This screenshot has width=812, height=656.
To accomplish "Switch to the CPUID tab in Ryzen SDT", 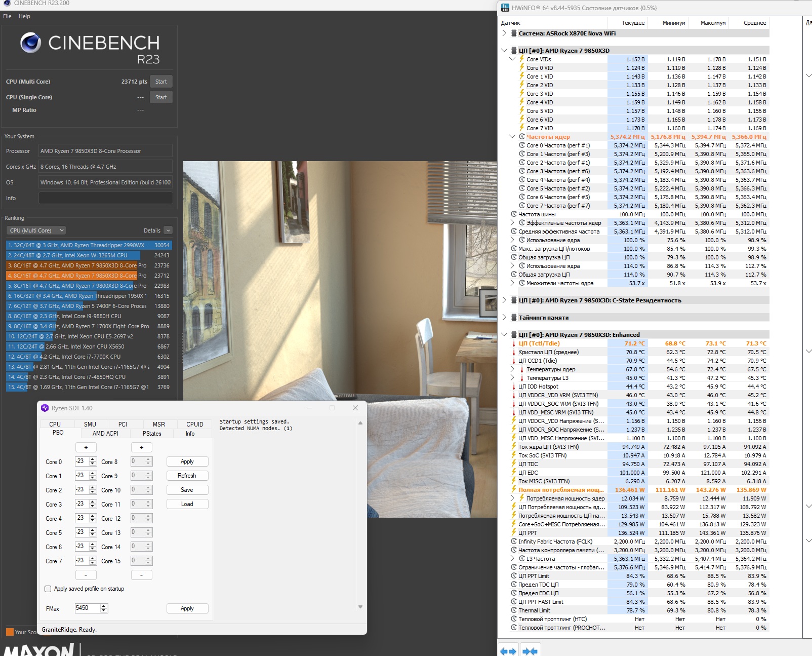I will pos(195,425).
